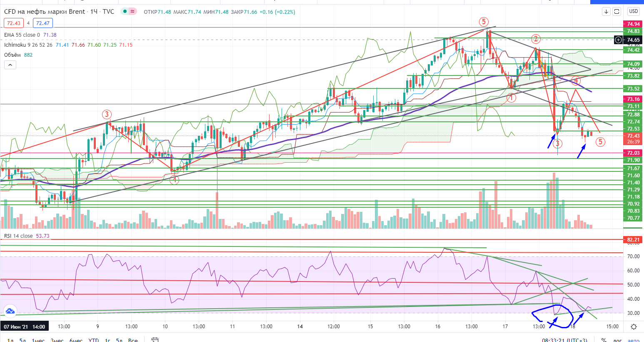The image size is (644, 342).
Task: Click the red sell price 72.43 button
Action: point(13,23)
